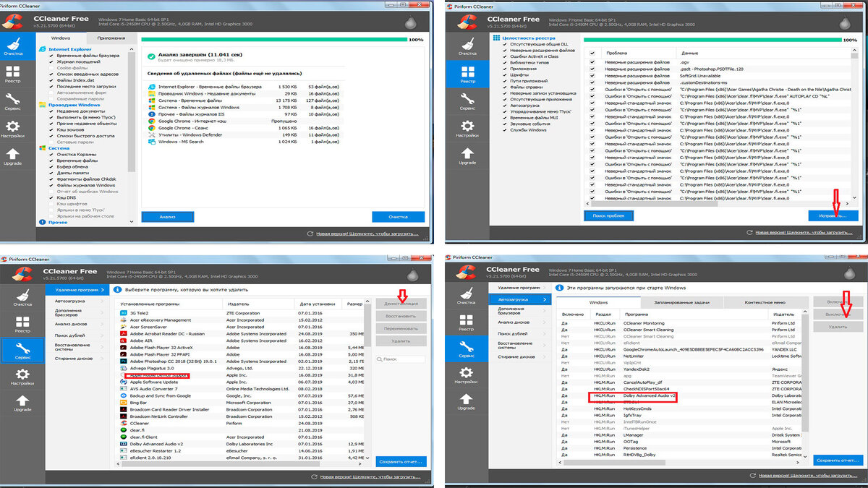Screen dimensions: 868x488
Task: Open Очистка section in the cleaner analysis window
Action: (x=13, y=45)
